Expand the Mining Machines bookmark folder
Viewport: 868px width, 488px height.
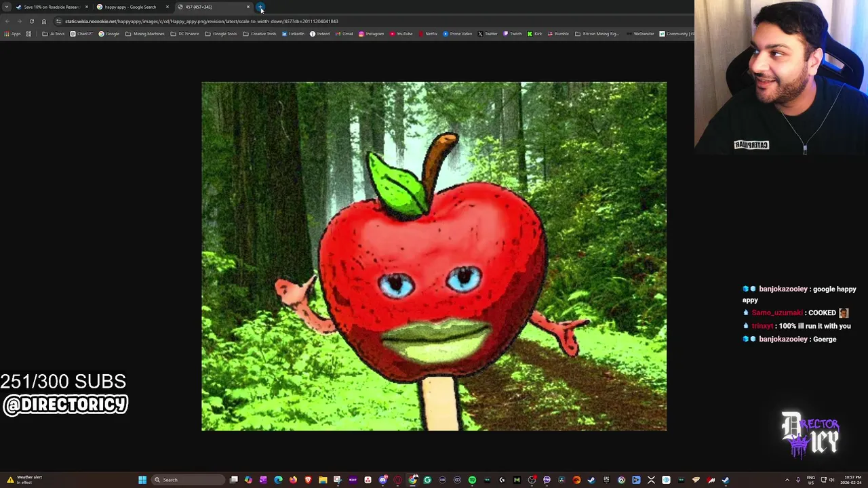145,34
